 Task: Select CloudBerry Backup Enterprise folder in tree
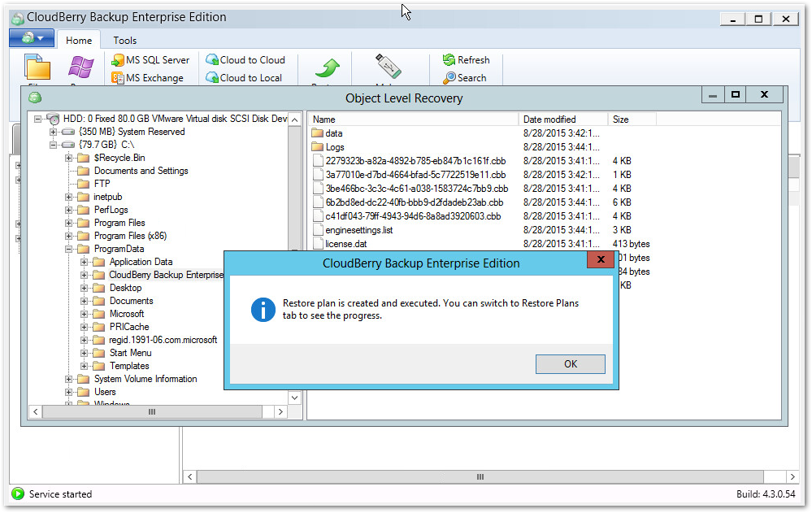click(166, 275)
